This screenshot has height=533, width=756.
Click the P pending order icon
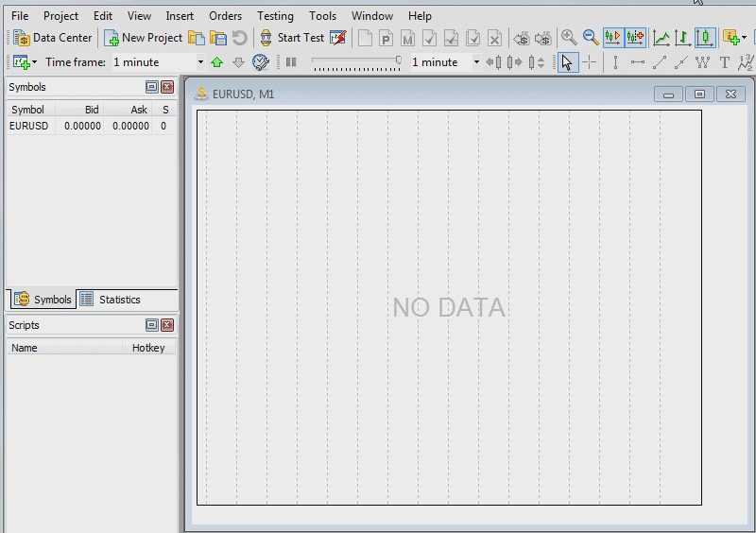(x=387, y=38)
